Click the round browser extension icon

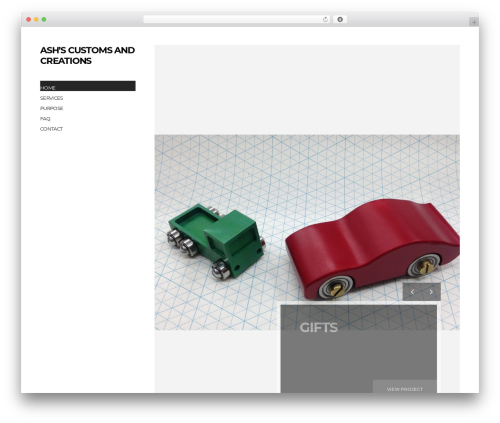(340, 19)
